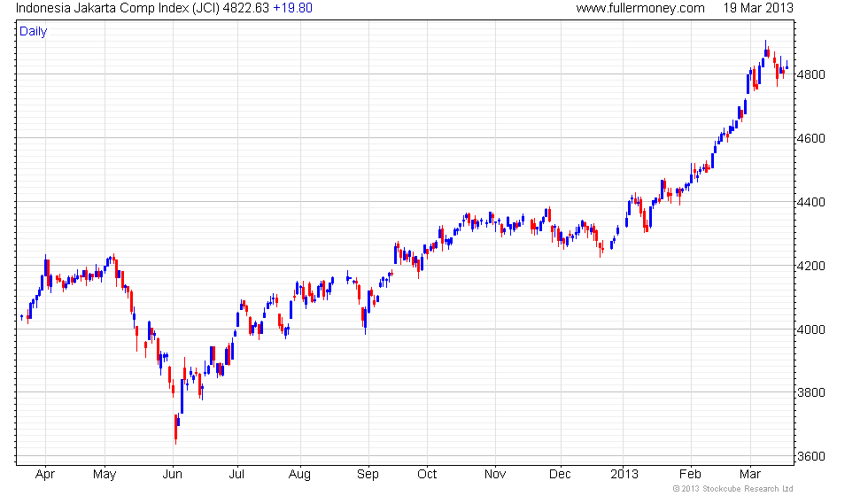Click the 3600 price axis label
868x496 pixels.
(x=810, y=457)
